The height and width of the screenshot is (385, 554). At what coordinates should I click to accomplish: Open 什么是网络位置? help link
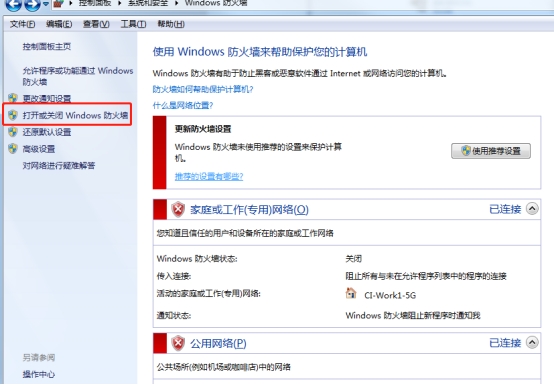(x=183, y=105)
